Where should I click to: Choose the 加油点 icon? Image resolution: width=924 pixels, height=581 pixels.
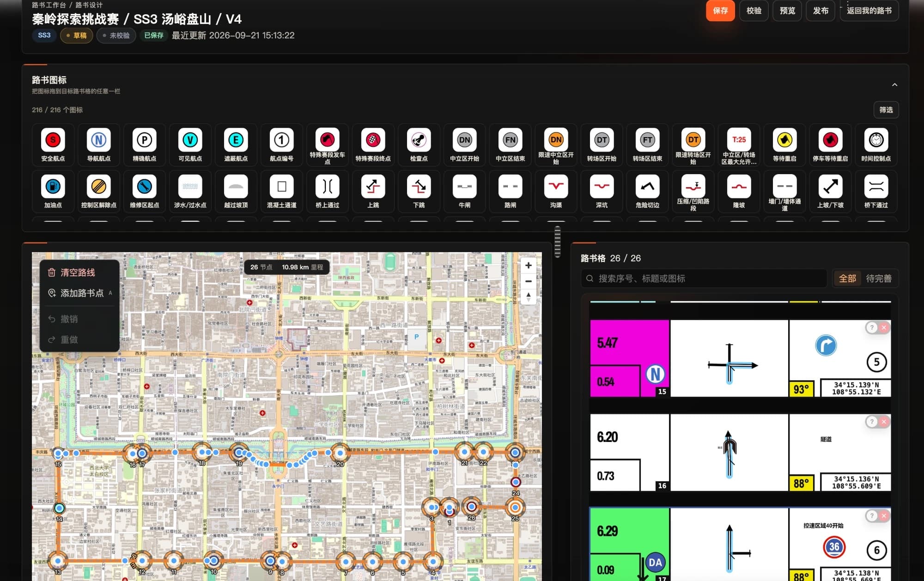pos(53,191)
